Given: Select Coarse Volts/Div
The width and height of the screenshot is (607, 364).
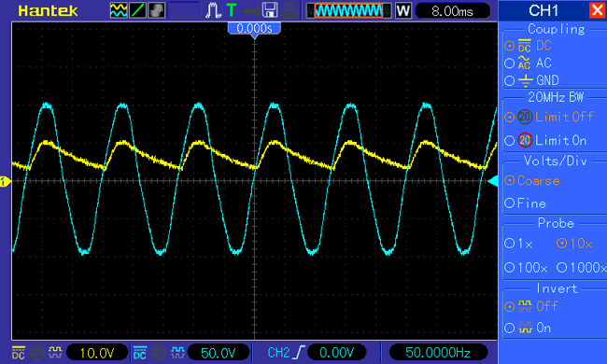Looking at the screenshot, I should (532, 180).
